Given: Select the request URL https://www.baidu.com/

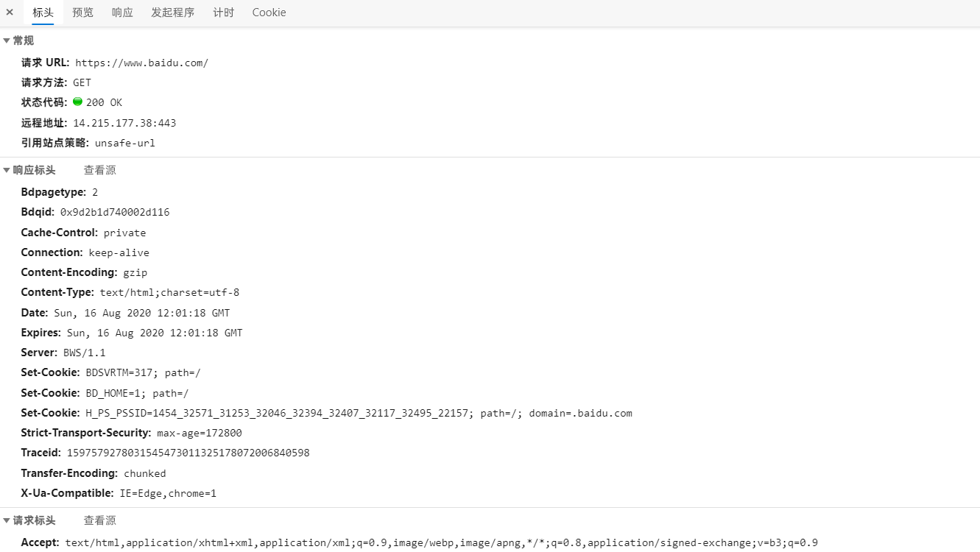Looking at the screenshot, I should coord(141,63).
